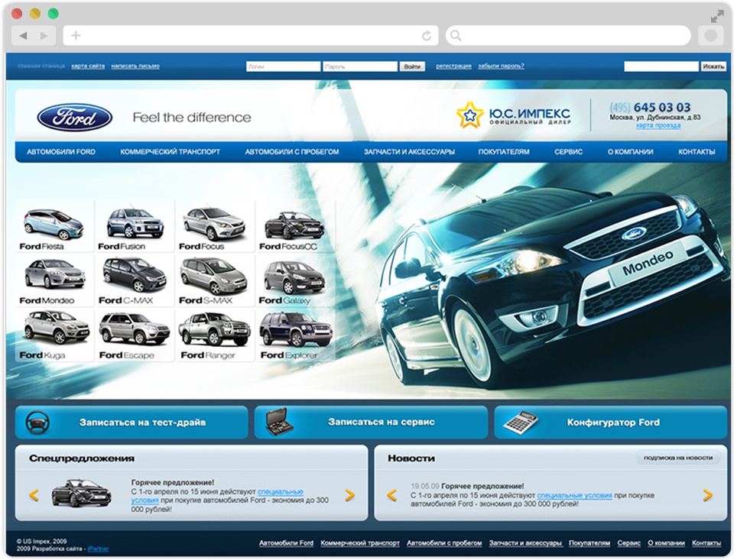Click the magnifier icon in browser search

456,36
